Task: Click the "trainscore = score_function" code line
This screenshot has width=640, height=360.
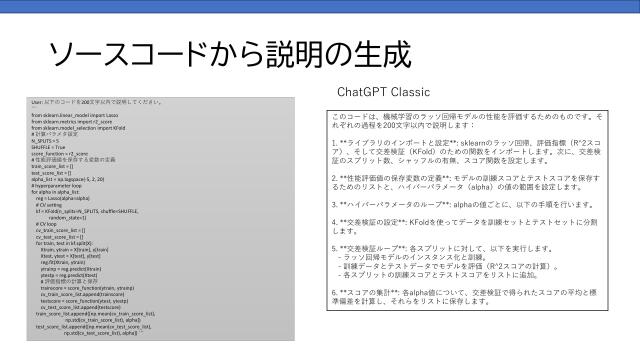Action: point(87,288)
